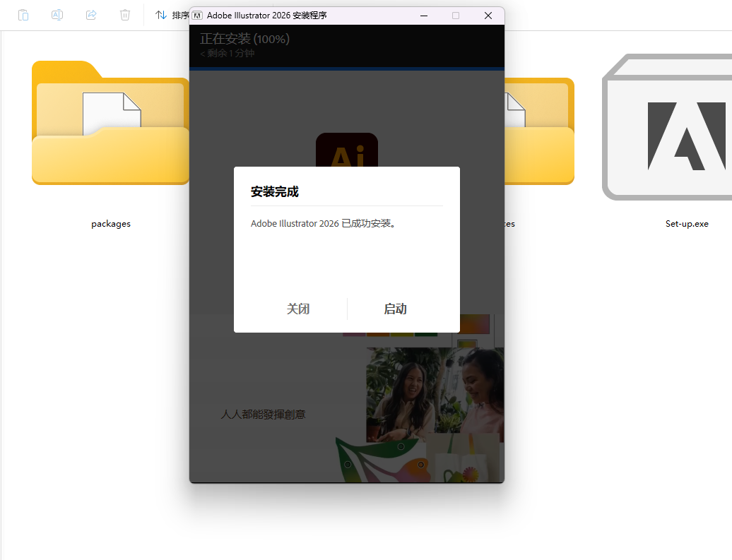Select the packages folder

[x=111, y=123]
